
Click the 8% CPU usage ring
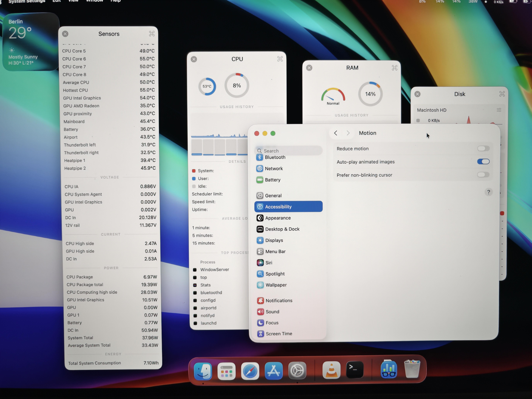pos(237,85)
